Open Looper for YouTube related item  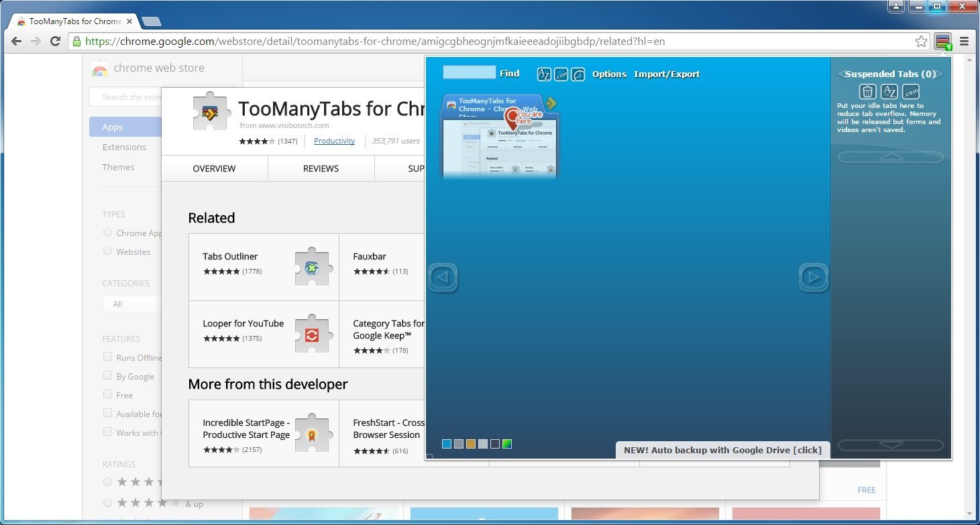pos(264,334)
